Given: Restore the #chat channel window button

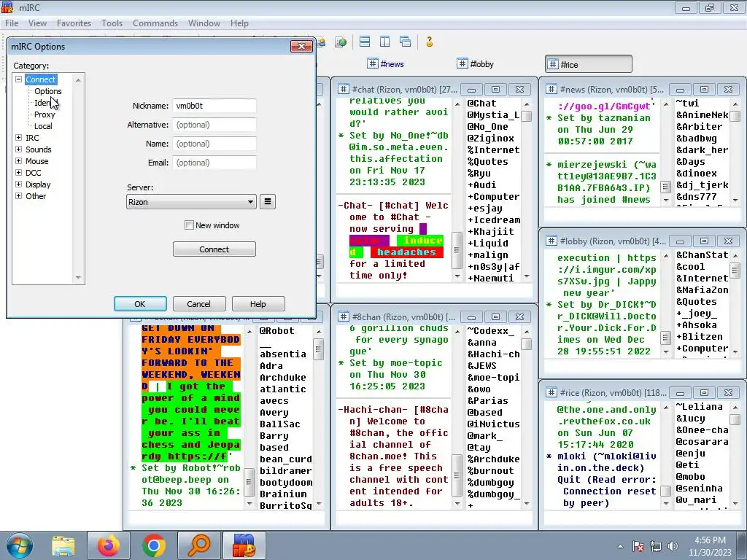Looking at the screenshot, I should [495, 89].
